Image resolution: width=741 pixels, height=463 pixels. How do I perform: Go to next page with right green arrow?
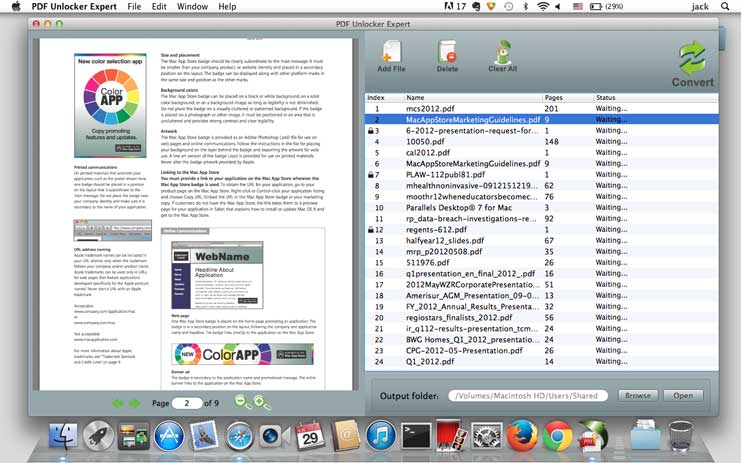coord(135,403)
